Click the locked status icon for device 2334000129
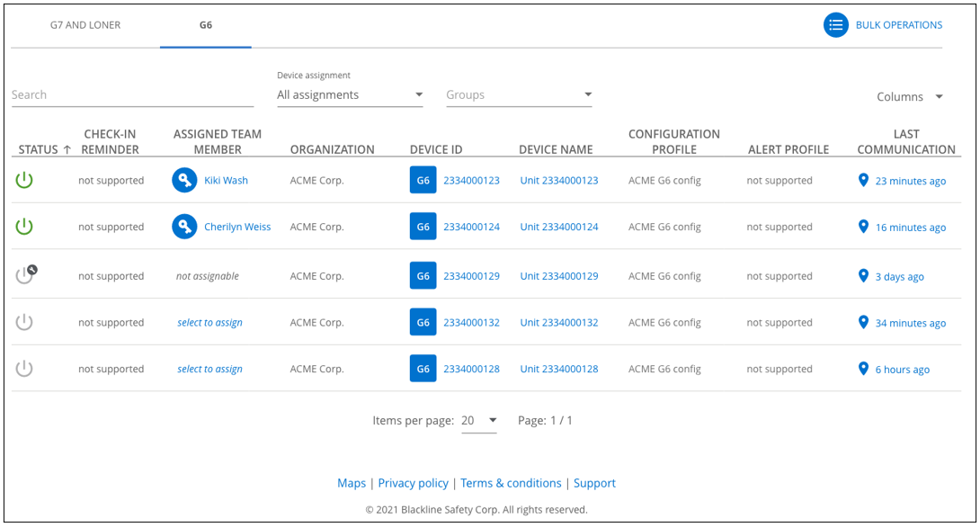Viewport: 980px width, 527px height. click(x=24, y=274)
